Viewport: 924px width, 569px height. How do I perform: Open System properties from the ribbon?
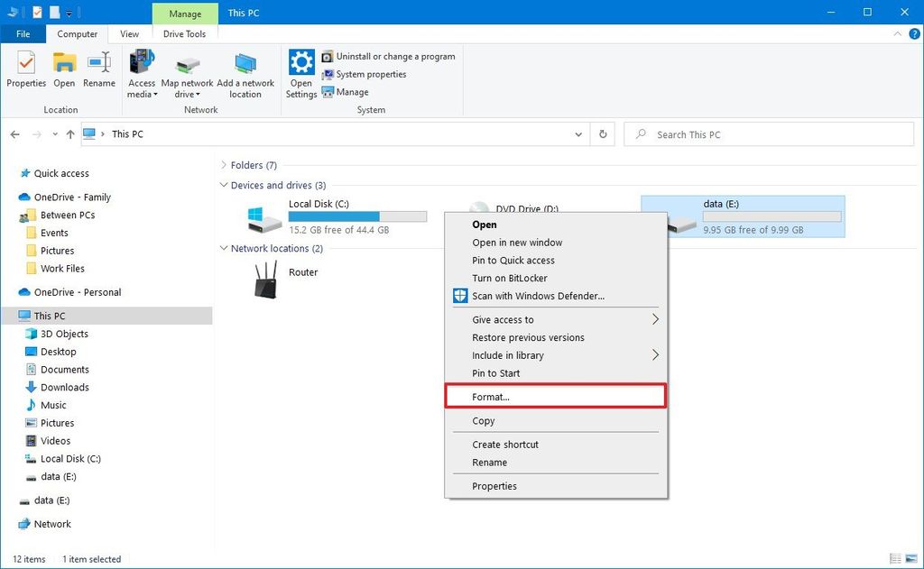click(367, 74)
